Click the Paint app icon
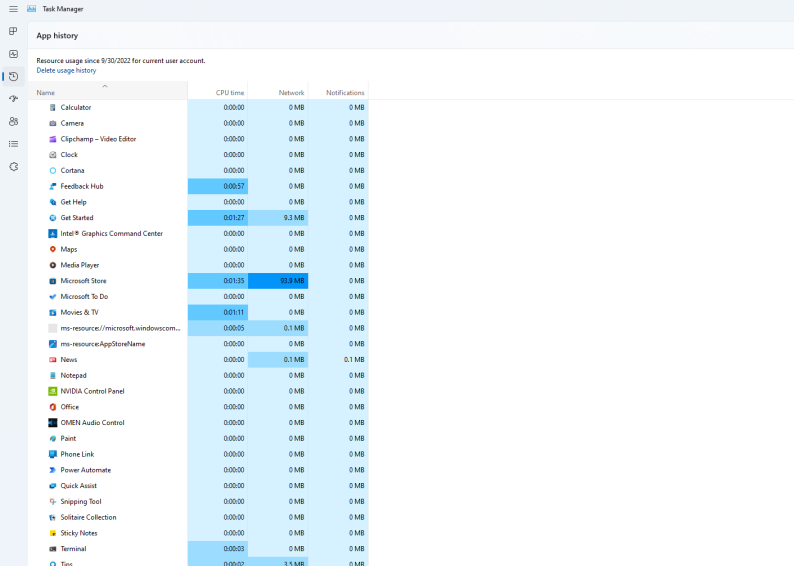This screenshot has width=794, height=566. click(x=53, y=438)
